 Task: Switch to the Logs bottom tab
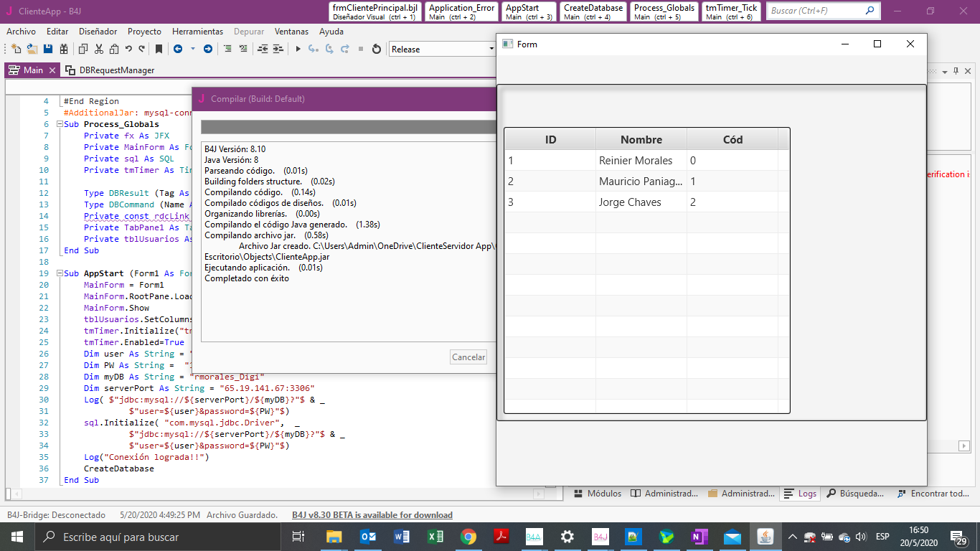click(800, 494)
